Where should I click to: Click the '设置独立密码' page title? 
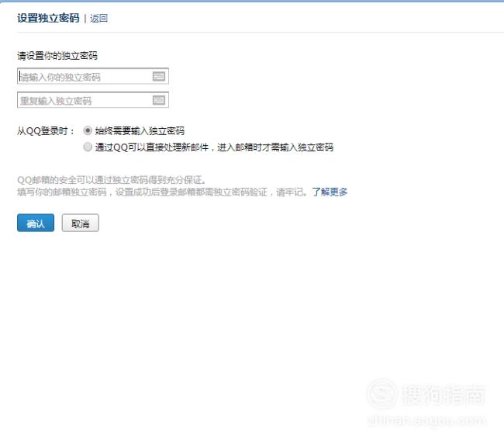48,18
